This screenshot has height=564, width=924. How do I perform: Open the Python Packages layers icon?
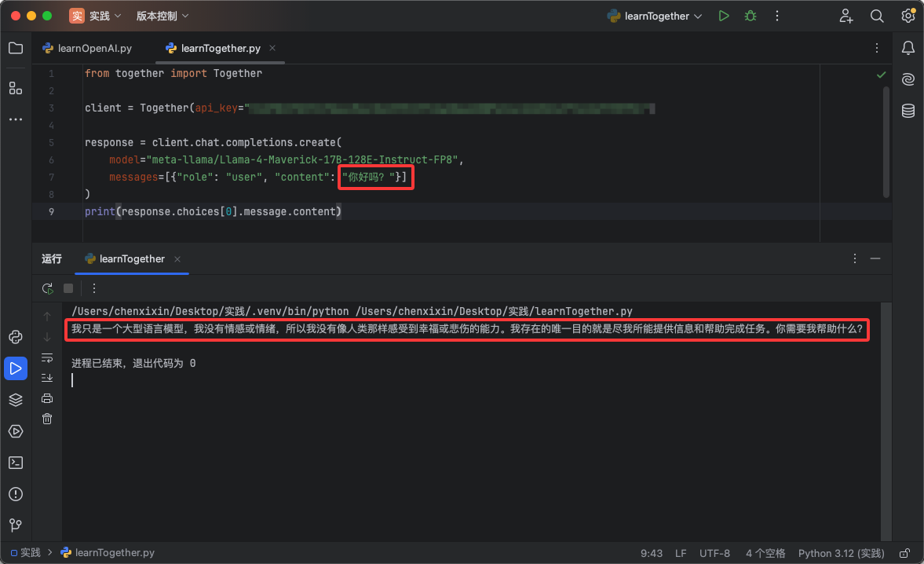pos(16,400)
